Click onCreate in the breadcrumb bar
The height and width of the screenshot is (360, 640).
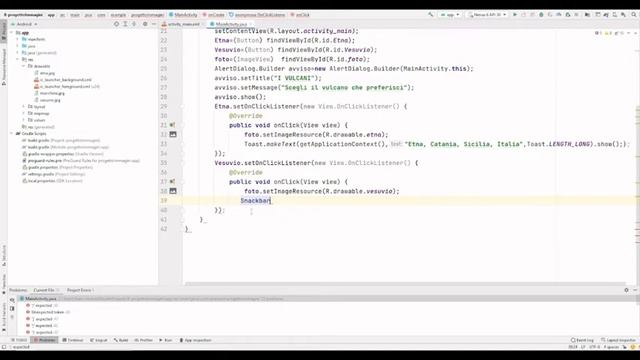(213, 15)
